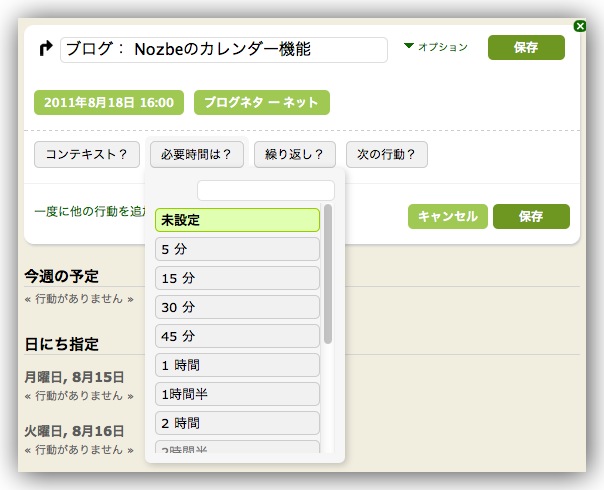
Task: Click the 次の行動？ button
Action: click(387, 155)
